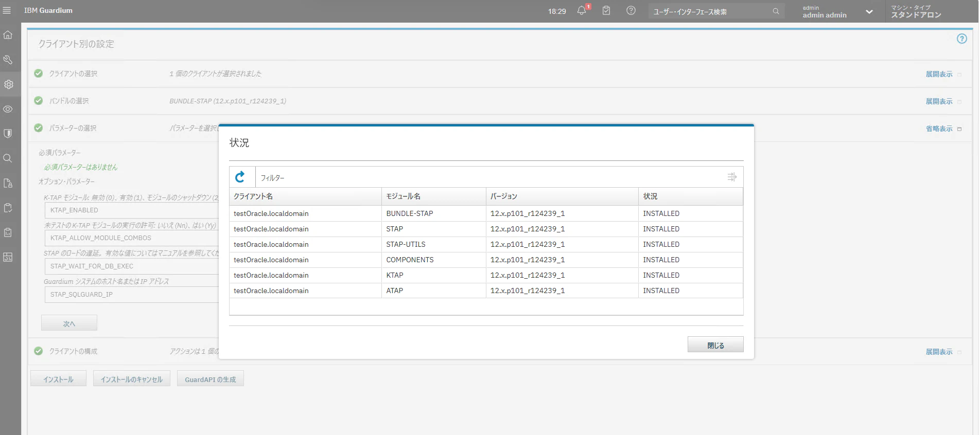This screenshot has width=980, height=435.
Task: Click BUNDLE-STAP (12.x.p101_r124239_1) summary text
Action: pos(228,101)
